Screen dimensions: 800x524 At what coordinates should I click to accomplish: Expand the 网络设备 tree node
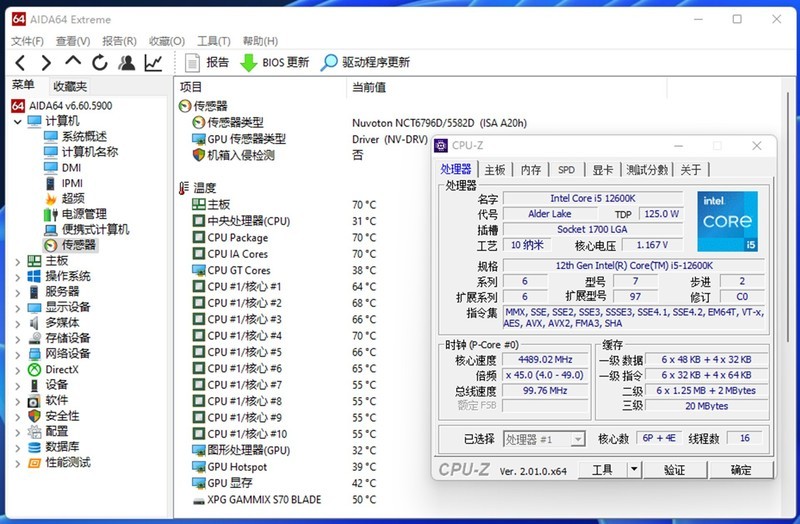(18, 354)
